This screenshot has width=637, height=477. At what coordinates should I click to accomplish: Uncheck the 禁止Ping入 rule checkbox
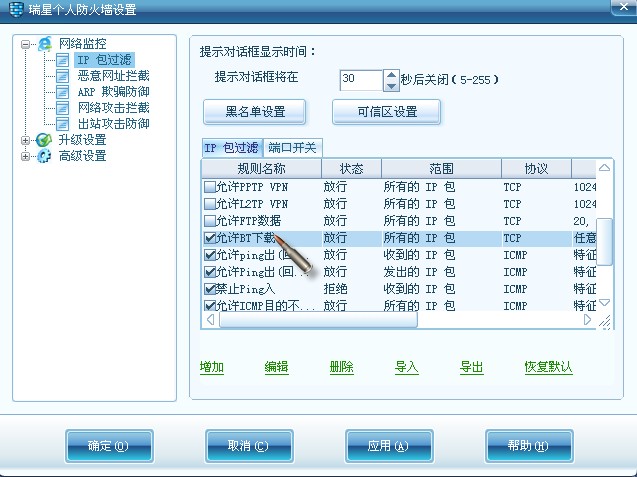pyautogui.click(x=210, y=289)
